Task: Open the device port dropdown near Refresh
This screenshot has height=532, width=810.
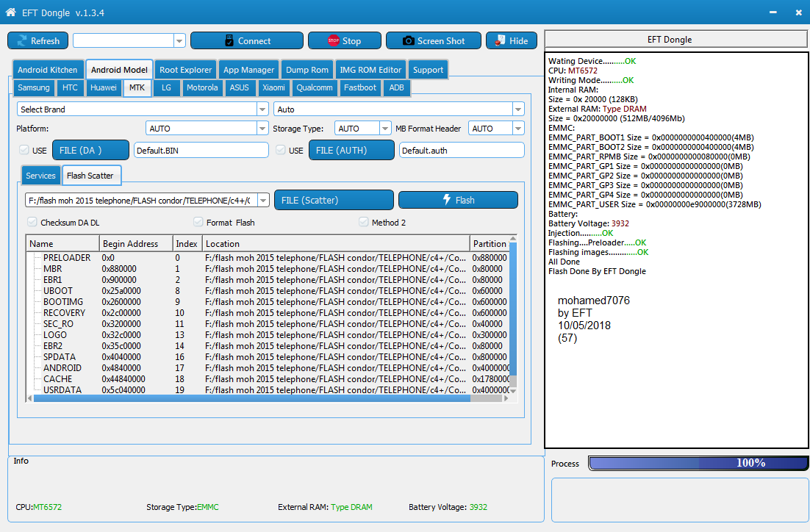Action: [179, 41]
